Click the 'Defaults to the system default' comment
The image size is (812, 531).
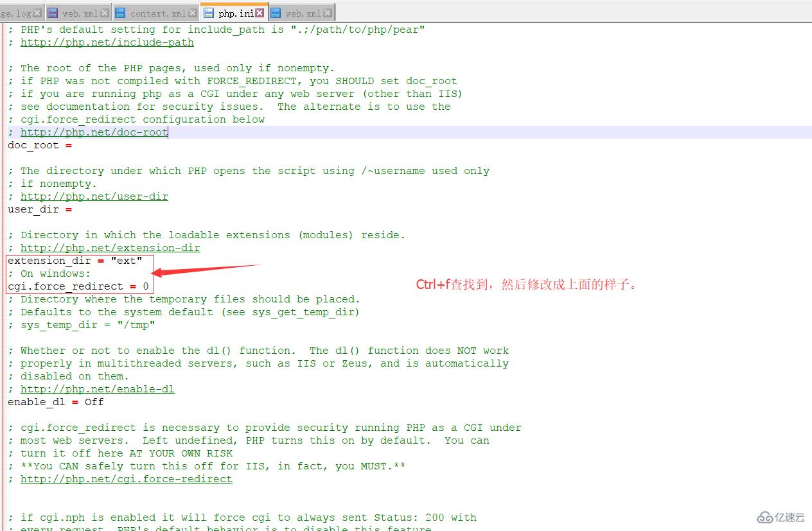pos(184,312)
